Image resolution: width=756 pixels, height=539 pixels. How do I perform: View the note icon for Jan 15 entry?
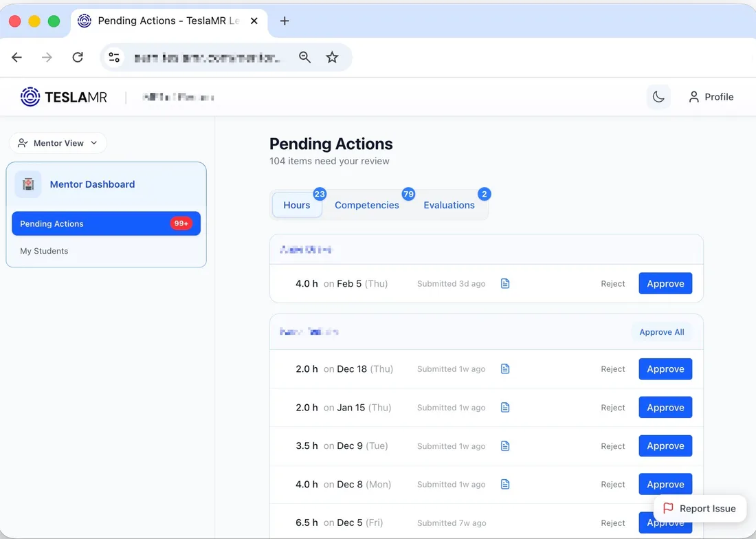pyautogui.click(x=505, y=408)
